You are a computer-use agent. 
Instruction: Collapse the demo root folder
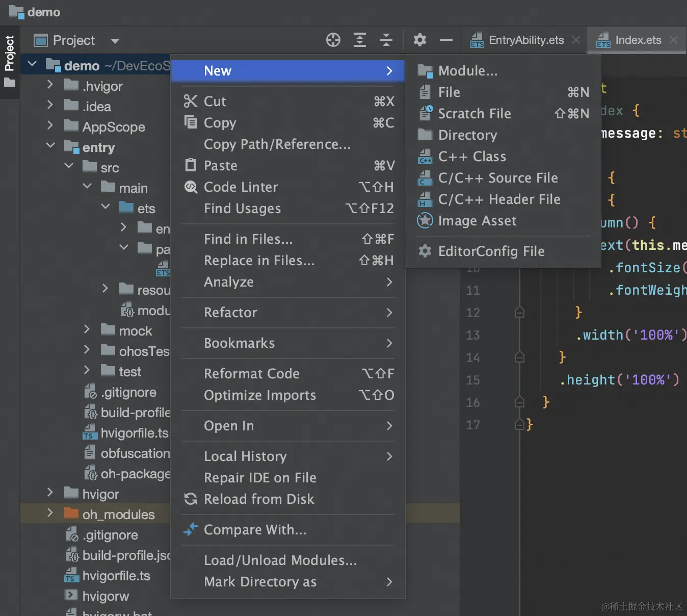(32, 64)
